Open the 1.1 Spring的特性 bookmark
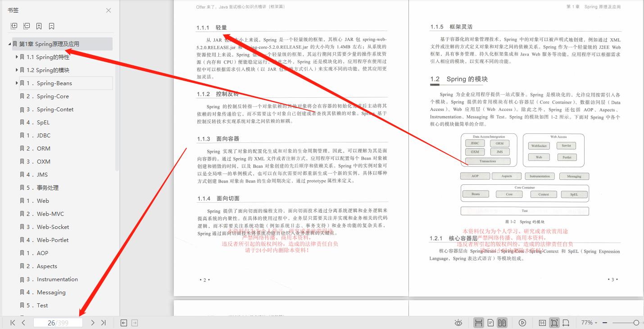This screenshot has height=329, width=644. (x=48, y=57)
